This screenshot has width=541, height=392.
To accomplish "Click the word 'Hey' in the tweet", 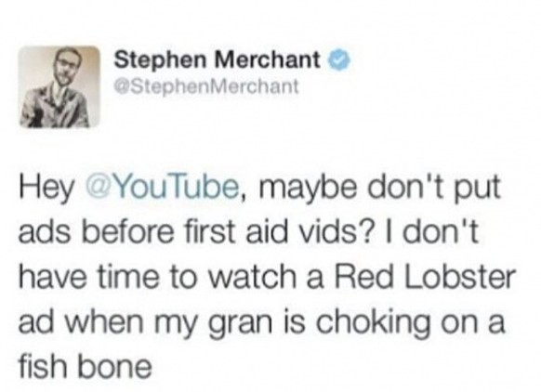I will pyautogui.click(x=46, y=190).
